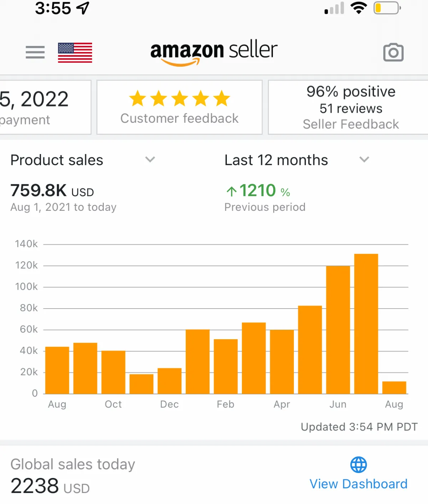This screenshot has height=504, width=428.
Task: Tap the Amazon Seller logo
Action: [x=214, y=52]
